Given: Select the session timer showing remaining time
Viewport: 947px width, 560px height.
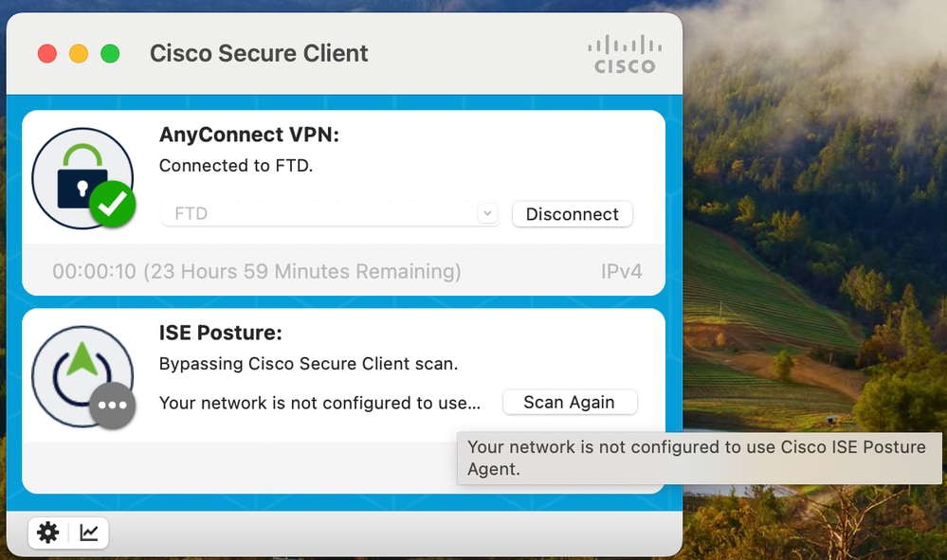Looking at the screenshot, I should click(x=254, y=271).
